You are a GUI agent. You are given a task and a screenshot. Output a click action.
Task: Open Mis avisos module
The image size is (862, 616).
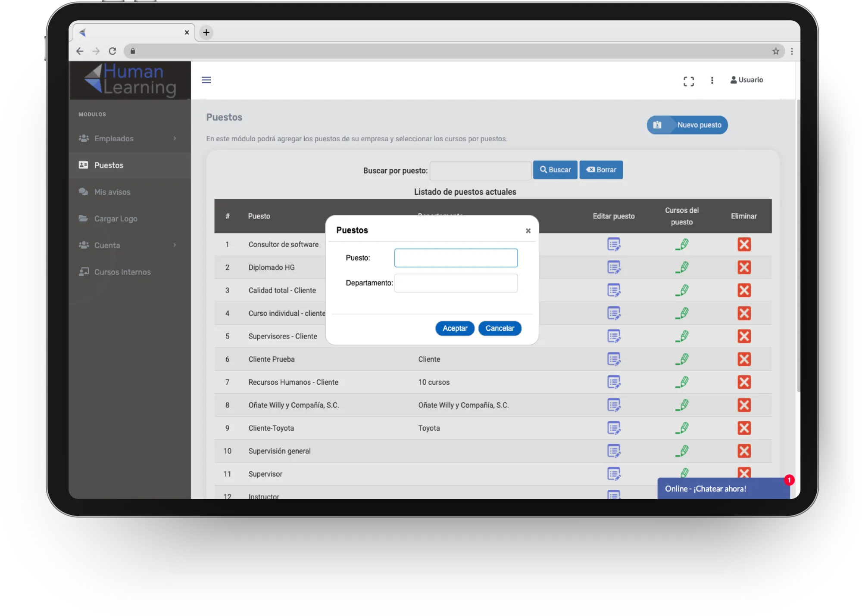112,192
